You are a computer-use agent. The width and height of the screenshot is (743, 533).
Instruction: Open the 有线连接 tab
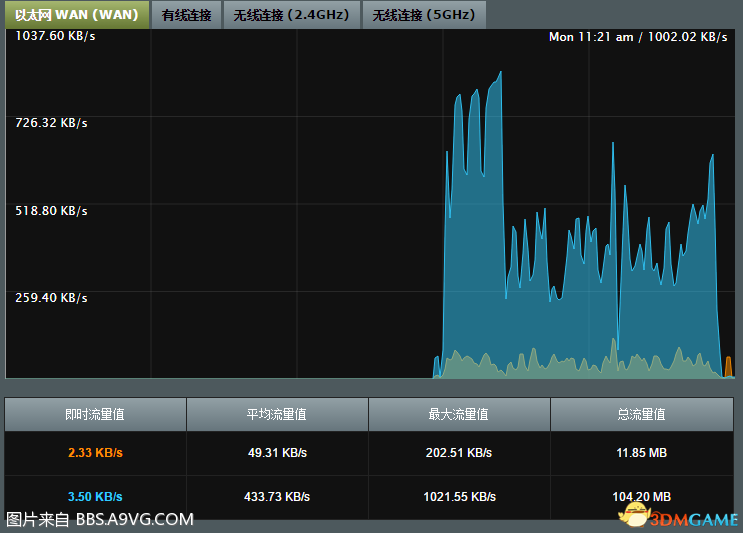[x=187, y=15]
